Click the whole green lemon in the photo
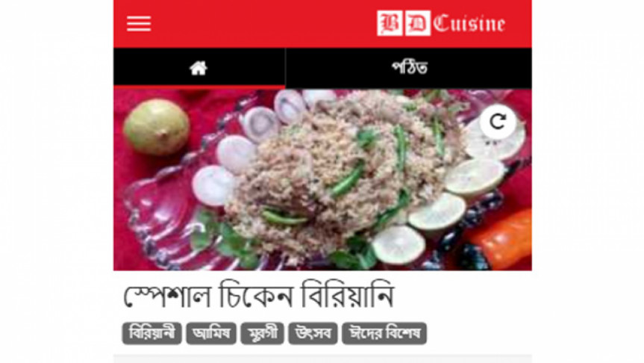Viewport: 644px width, 363px height. [157, 127]
